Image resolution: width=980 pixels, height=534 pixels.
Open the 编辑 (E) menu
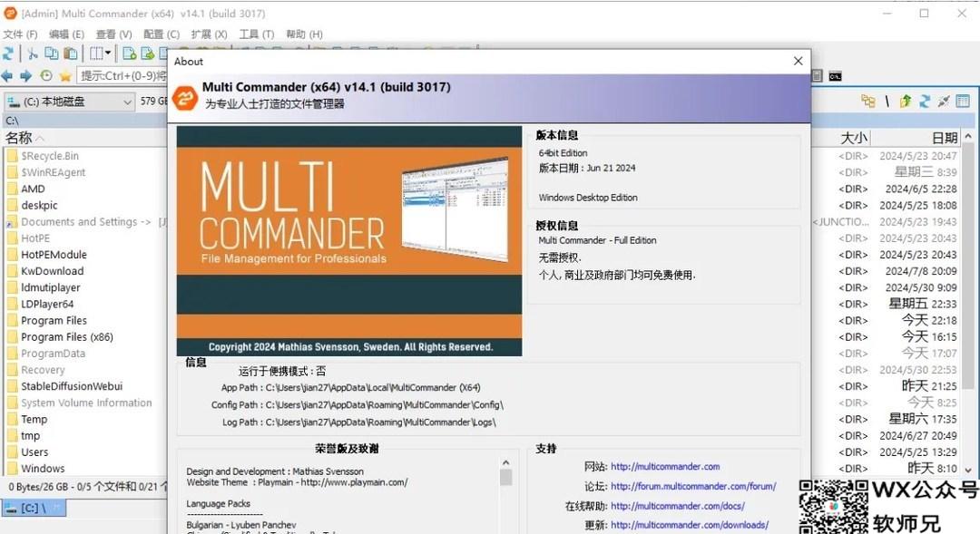tap(66, 34)
